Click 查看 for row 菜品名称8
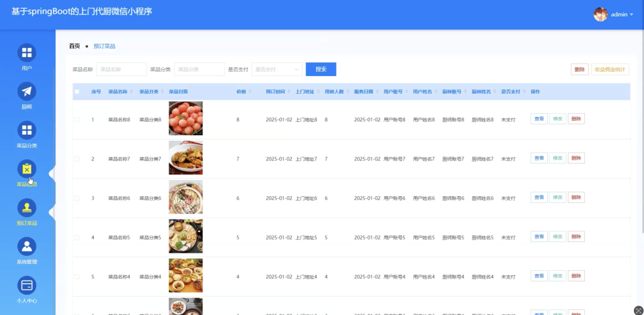 tap(539, 119)
